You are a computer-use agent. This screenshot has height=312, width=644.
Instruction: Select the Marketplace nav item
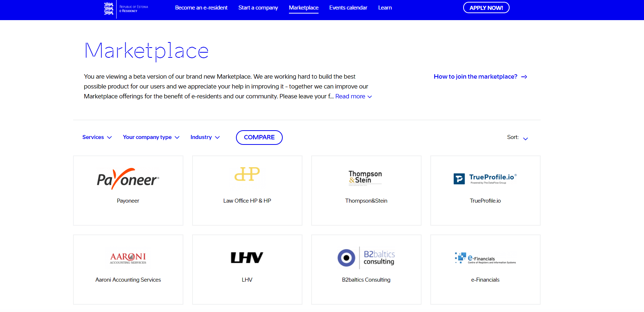tap(304, 8)
